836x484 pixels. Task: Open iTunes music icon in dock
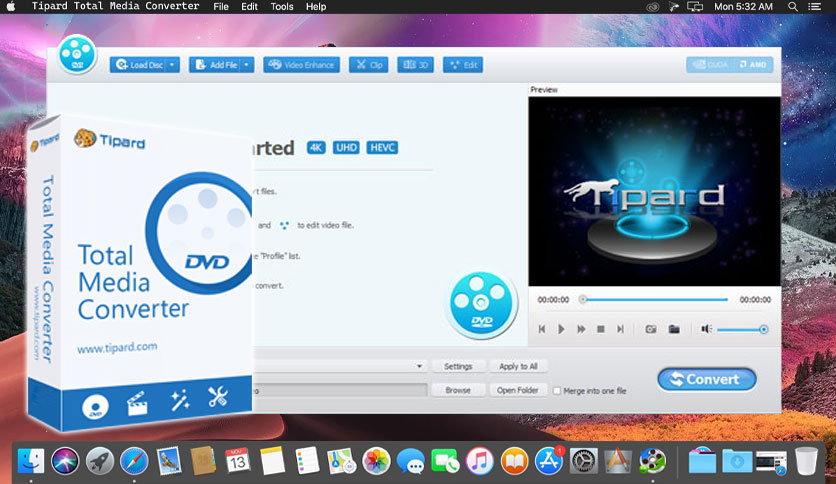point(479,461)
